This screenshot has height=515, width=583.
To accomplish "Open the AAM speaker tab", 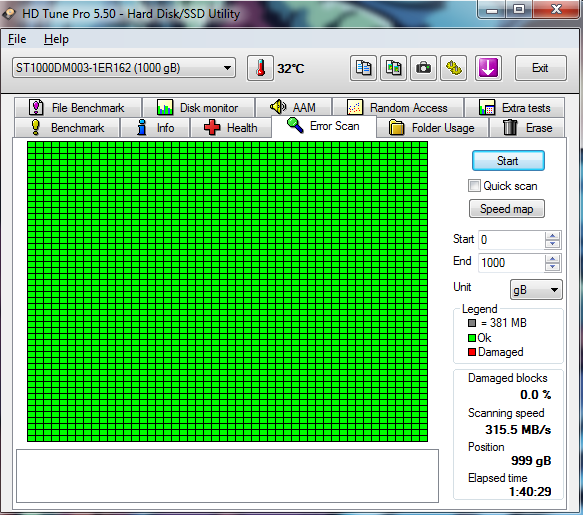I will click(293, 107).
